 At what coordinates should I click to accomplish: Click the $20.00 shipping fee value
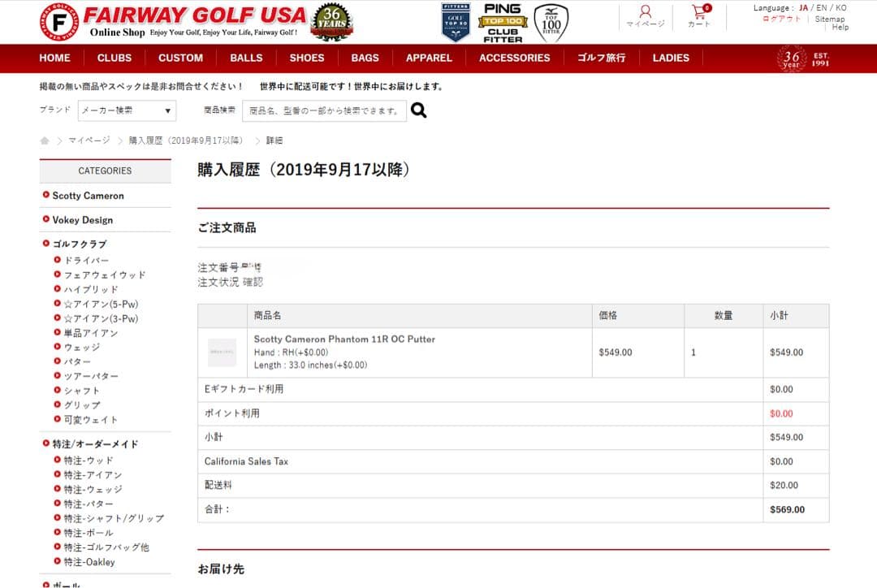(x=784, y=485)
